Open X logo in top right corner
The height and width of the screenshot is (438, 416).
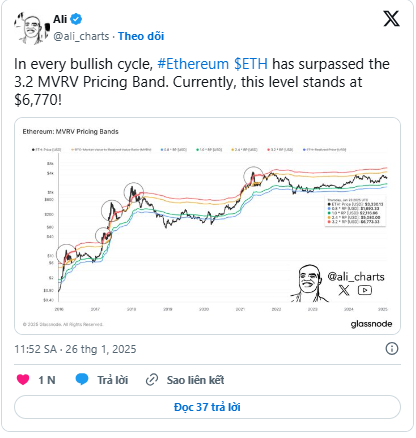(391, 19)
